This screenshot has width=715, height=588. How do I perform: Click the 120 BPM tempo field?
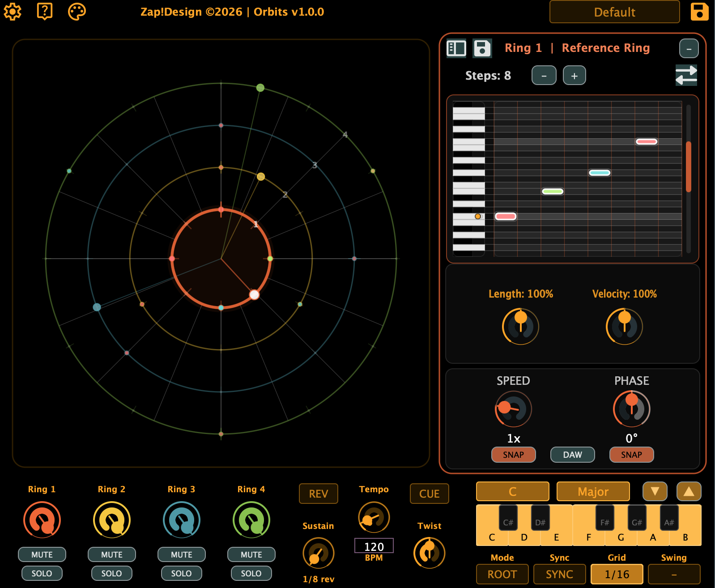[374, 546]
